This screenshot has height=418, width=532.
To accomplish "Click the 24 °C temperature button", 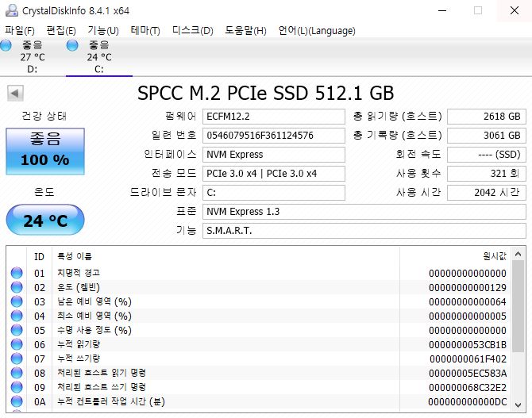I will pyautogui.click(x=45, y=220).
